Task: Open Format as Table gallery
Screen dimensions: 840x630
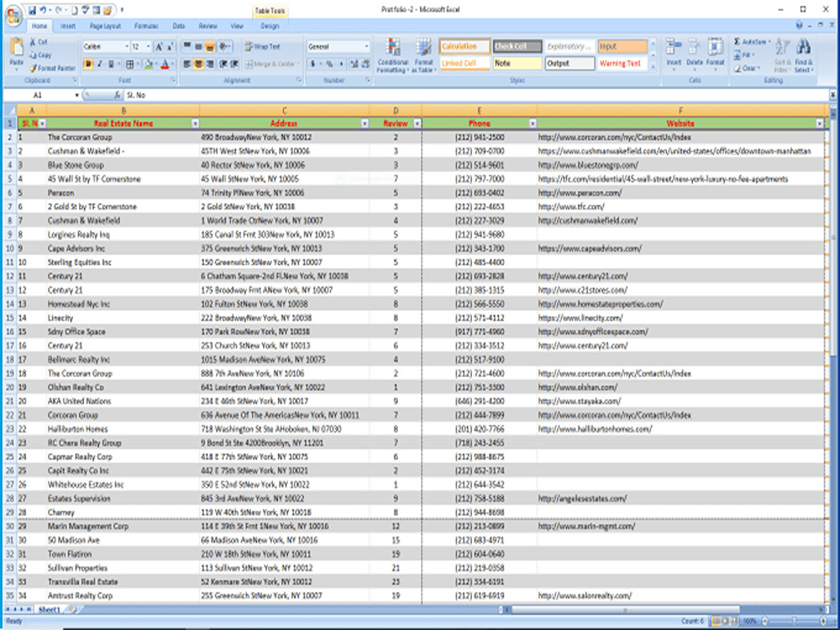Action: point(423,55)
